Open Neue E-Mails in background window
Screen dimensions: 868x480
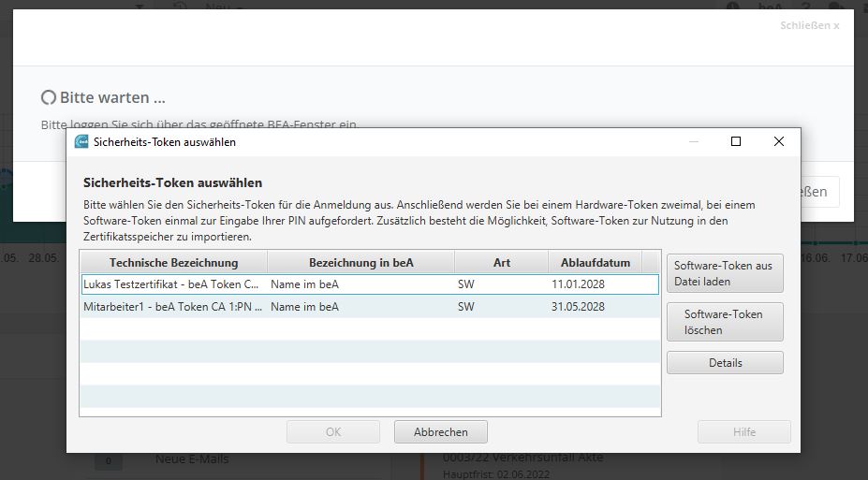click(x=191, y=458)
